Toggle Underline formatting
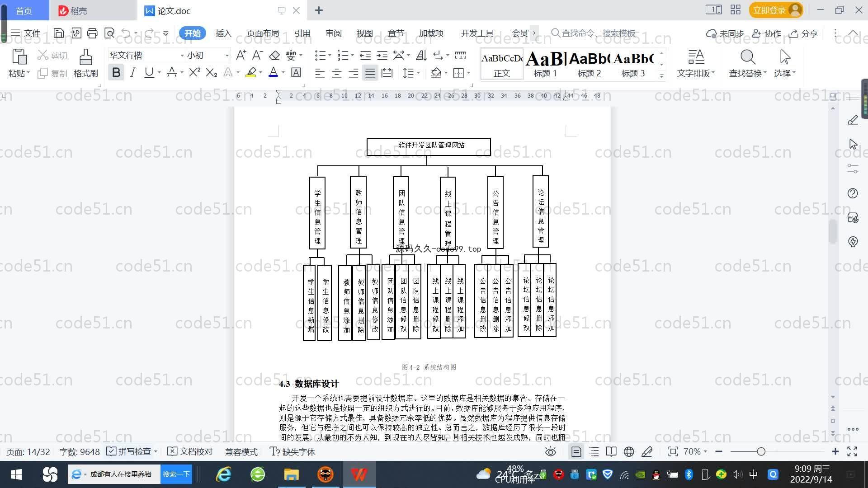 pos(149,72)
